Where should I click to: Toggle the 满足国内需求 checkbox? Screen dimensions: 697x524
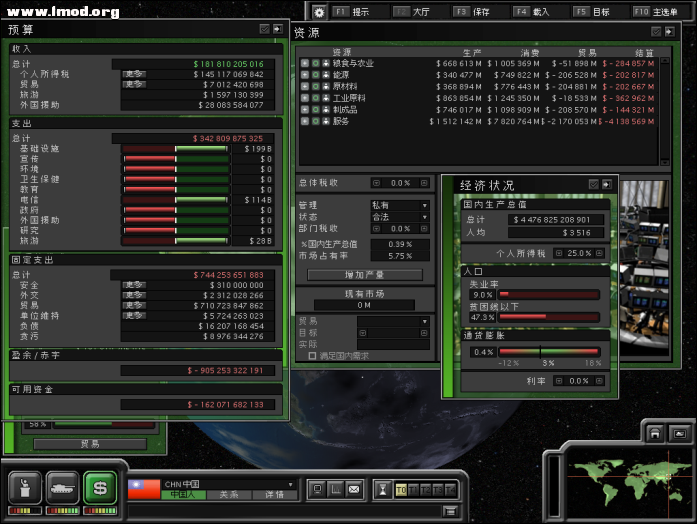[313, 355]
